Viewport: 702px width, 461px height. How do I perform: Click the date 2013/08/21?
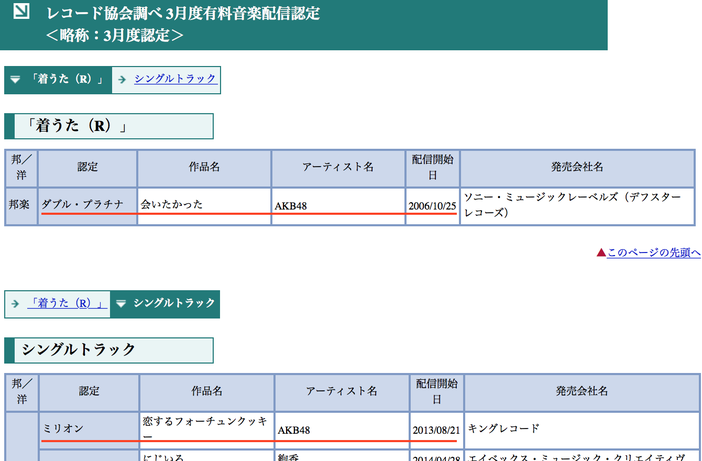(x=437, y=430)
